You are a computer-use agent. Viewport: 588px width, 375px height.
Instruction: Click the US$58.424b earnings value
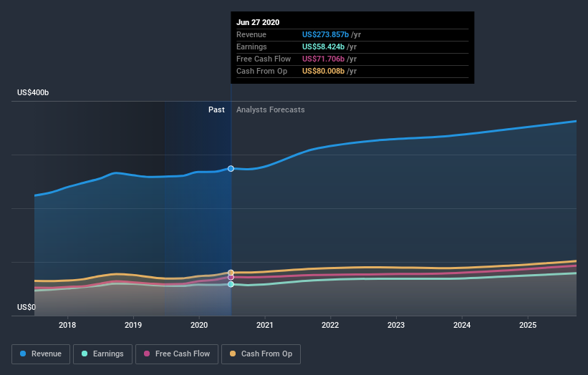tap(323, 47)
